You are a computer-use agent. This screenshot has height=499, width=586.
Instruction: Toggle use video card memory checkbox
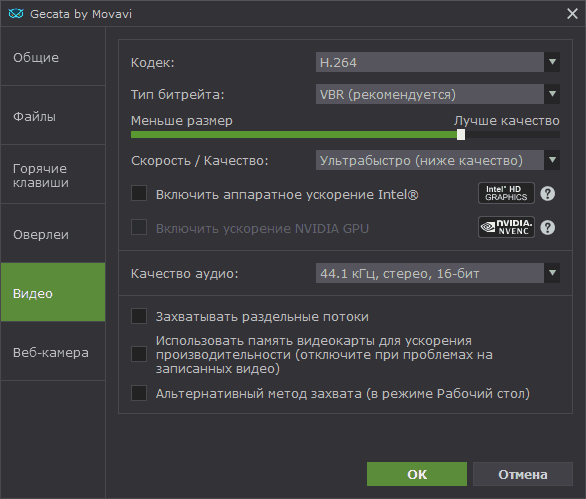[x=139, y=354]
